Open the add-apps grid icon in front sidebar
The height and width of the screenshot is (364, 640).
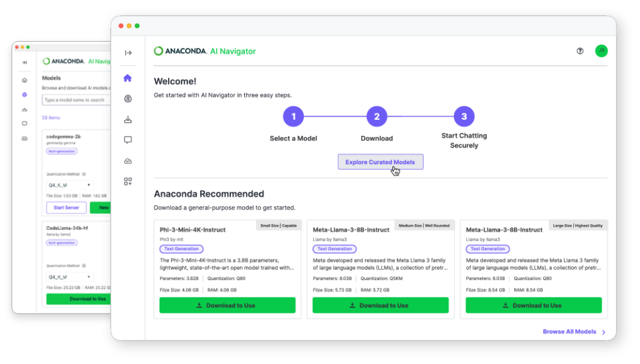point(128,181)
